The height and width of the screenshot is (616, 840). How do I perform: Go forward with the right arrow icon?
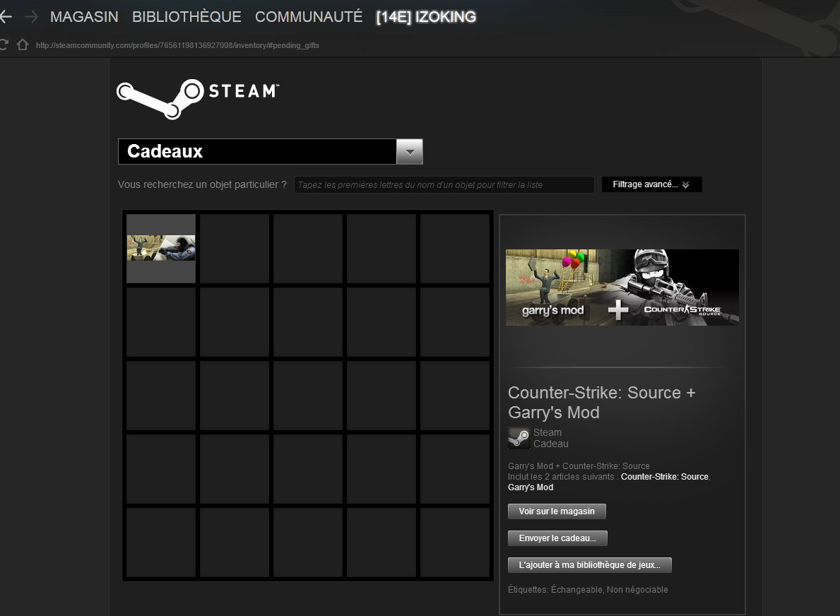[31, 17]
